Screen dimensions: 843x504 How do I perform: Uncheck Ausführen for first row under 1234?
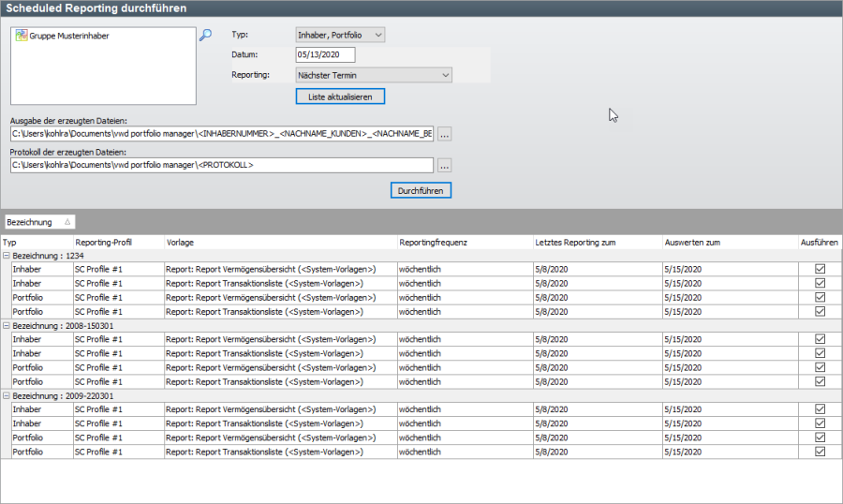point(821,269)
